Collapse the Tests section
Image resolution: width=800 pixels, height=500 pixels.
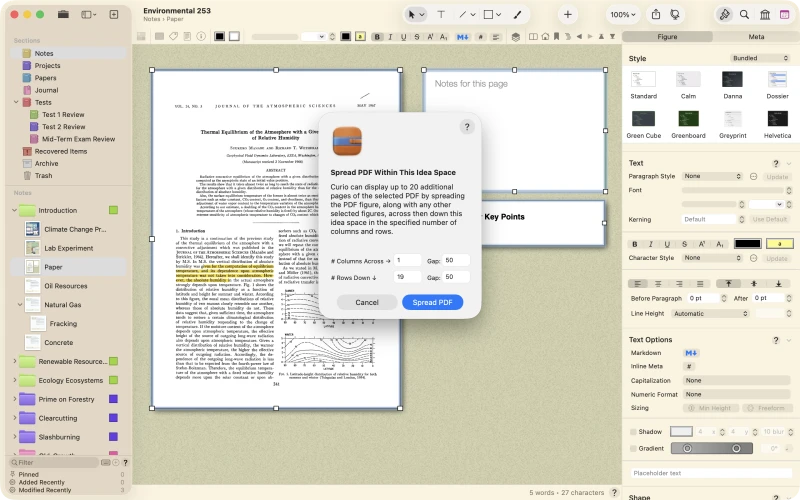pyautogui.click(x=16, y=102)
